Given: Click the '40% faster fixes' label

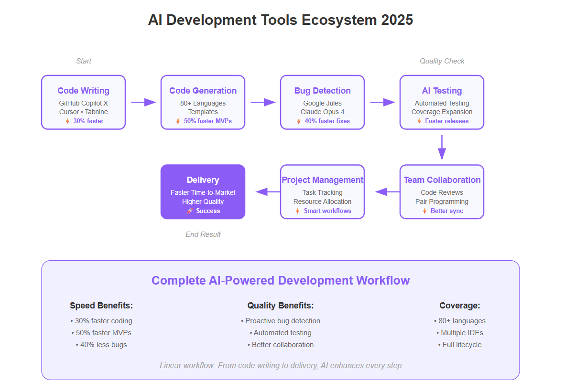Looking at the screenshot, I should tap(327, 121).
